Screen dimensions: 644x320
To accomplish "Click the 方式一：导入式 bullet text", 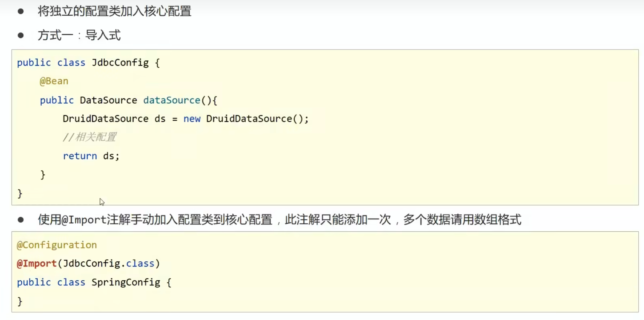I will [x=79, y=35].
